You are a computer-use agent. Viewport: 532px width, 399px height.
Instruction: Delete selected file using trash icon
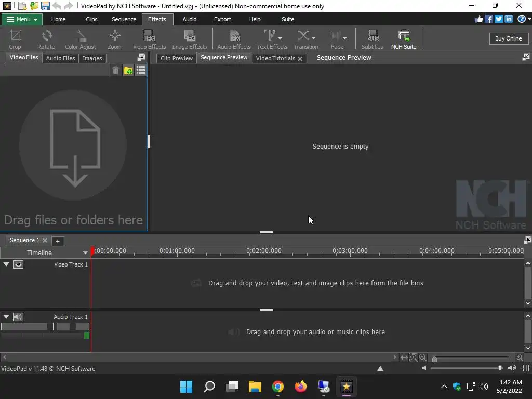click(x=115, y=70)
